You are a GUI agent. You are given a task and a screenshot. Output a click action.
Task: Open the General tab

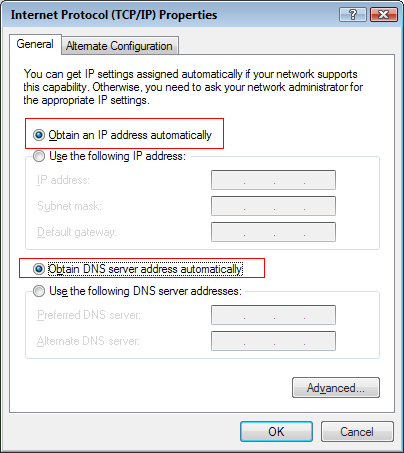[35, 44]
